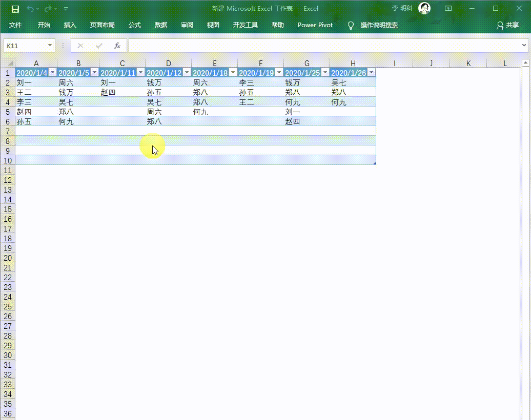Open the 插入 ribbon tab

click(x=70, y=25)
